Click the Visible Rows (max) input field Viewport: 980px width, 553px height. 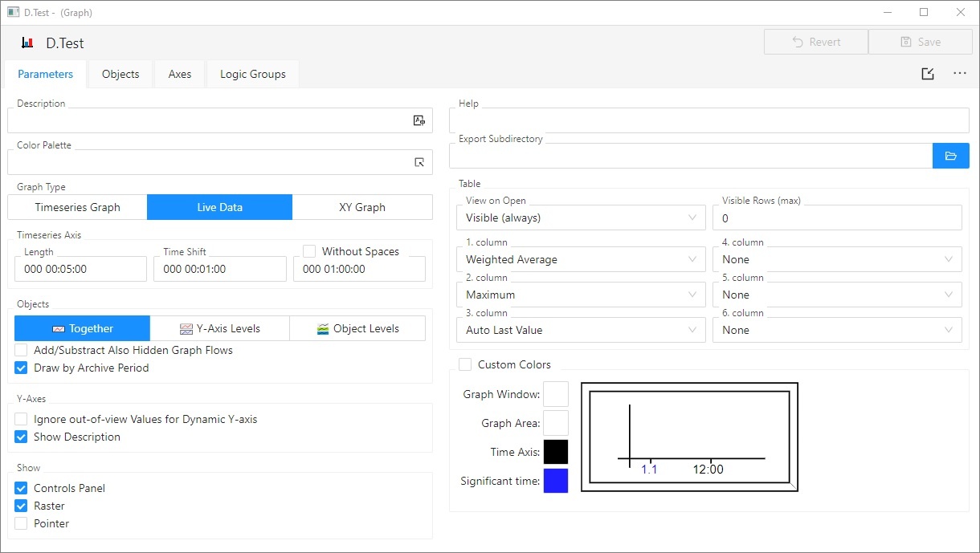pos(836,218)
